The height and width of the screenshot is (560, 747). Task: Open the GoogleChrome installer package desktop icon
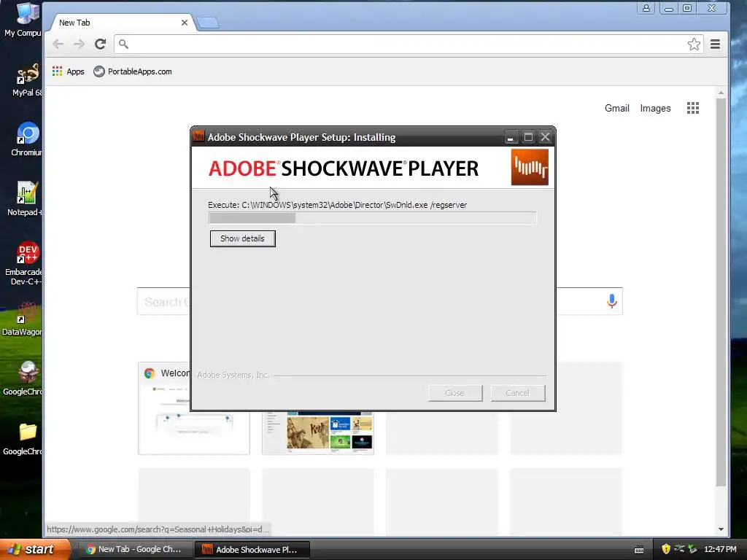(x=23, y=378)
